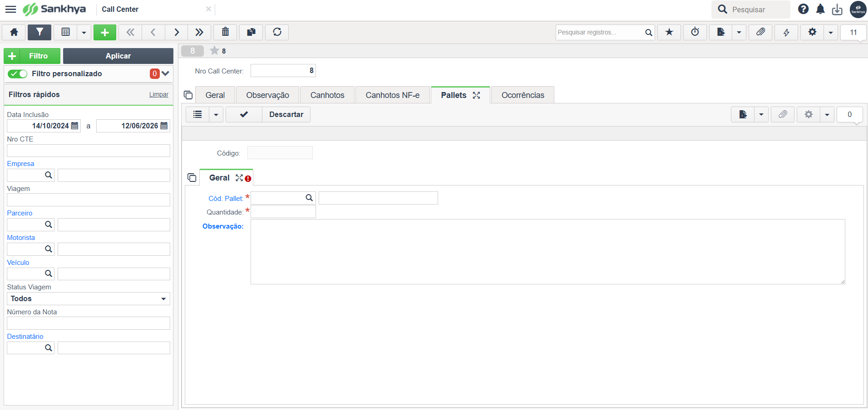Go to previous record arrow
Viewport: 868px width, 410px height.
pyautogui.click(x=153, y=32)
